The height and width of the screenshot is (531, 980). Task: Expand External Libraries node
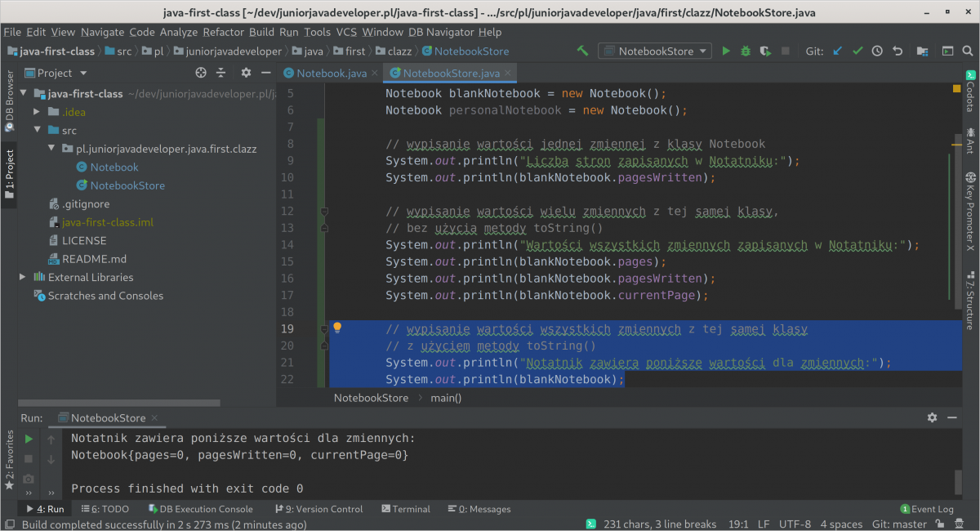click(x=23, y=277)
